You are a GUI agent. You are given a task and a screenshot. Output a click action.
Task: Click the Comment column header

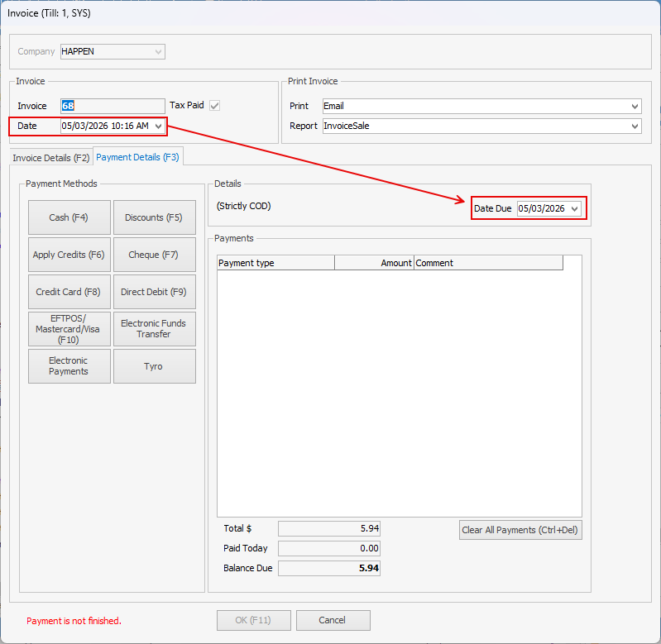click(x=488, y=263)
